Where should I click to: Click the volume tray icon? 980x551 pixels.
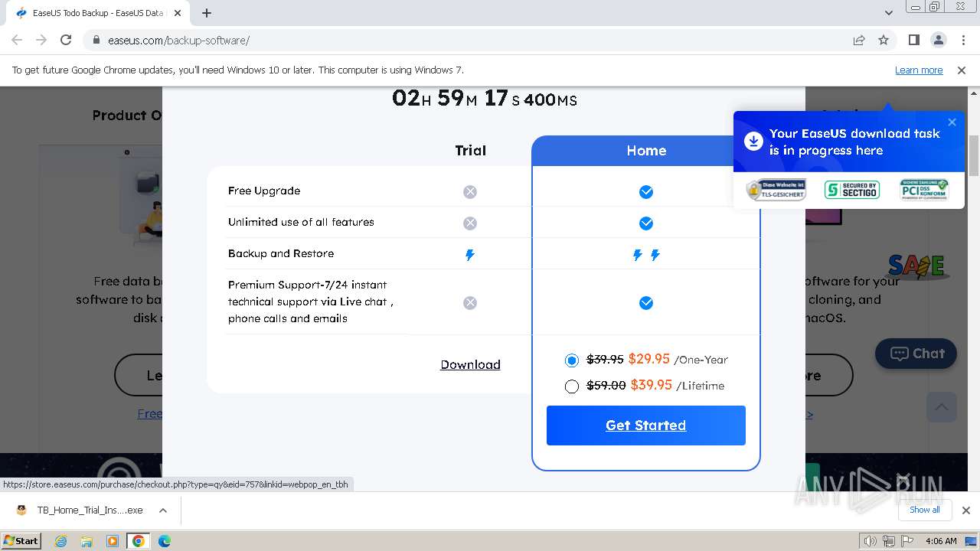(871, 541)
